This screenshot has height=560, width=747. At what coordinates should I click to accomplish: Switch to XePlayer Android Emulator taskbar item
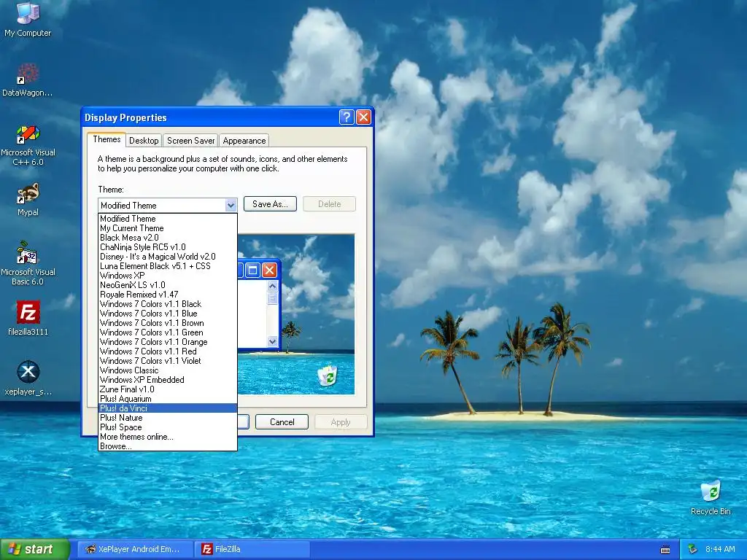[x=135, y=549]
